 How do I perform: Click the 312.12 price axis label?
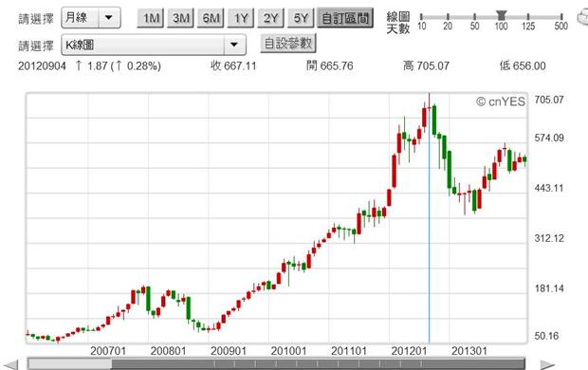pos(549,238)
